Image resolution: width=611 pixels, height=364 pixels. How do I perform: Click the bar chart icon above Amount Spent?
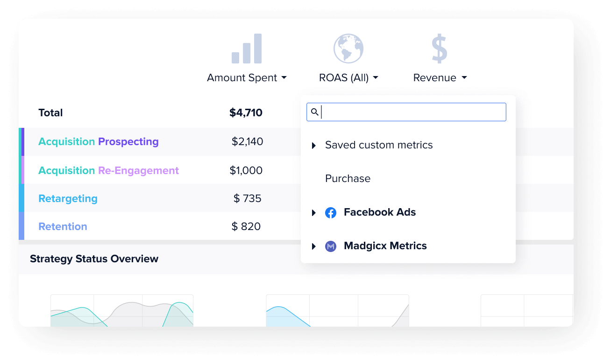[247, 49]
